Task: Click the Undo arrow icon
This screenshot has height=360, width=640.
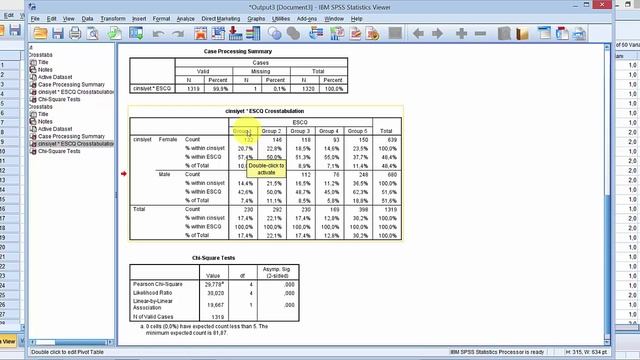Action: tap(158, 34)
